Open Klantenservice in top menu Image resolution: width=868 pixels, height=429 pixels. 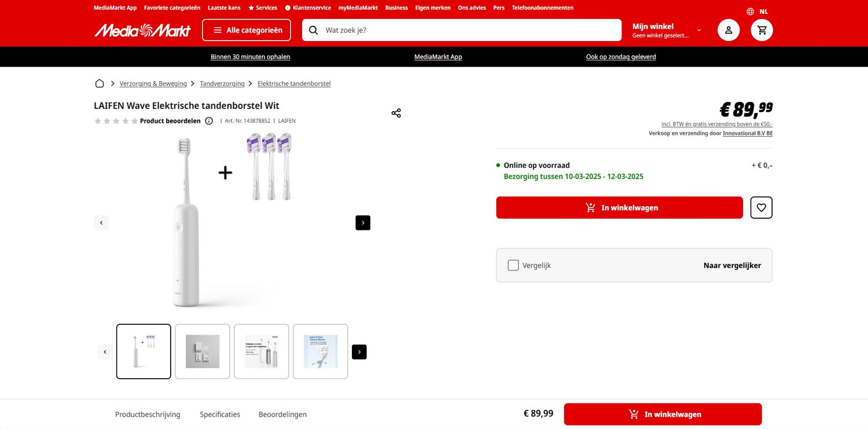pyautogui.click(x=308, y=8)
